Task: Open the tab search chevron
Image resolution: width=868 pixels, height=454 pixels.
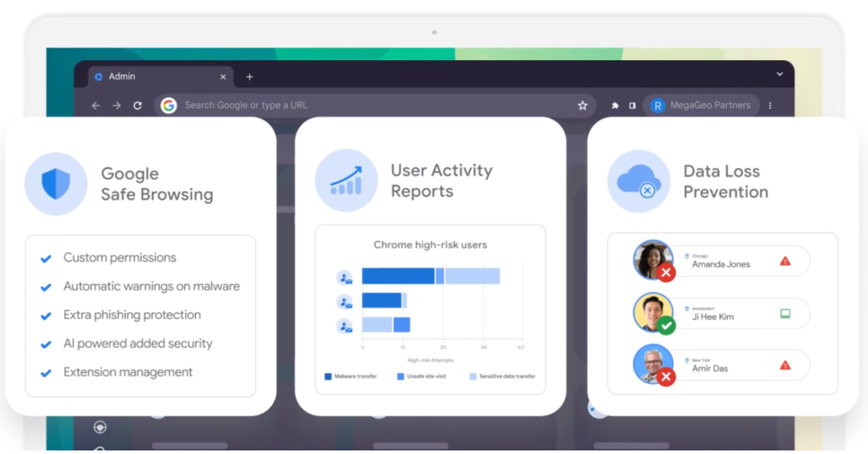Action: (779, 75)
